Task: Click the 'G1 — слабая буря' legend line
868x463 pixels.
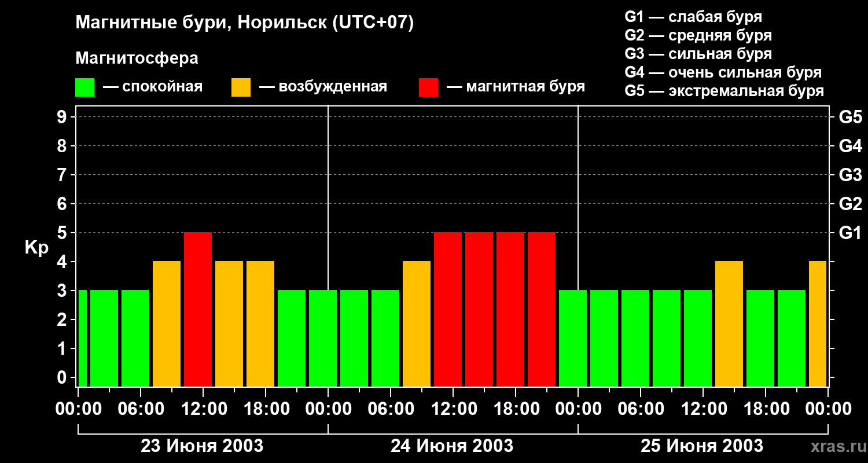Action: point(693,17)
